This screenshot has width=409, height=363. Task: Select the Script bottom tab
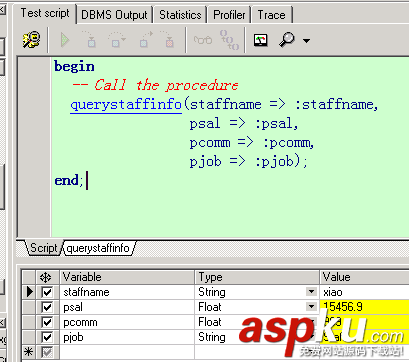point(44,248)
